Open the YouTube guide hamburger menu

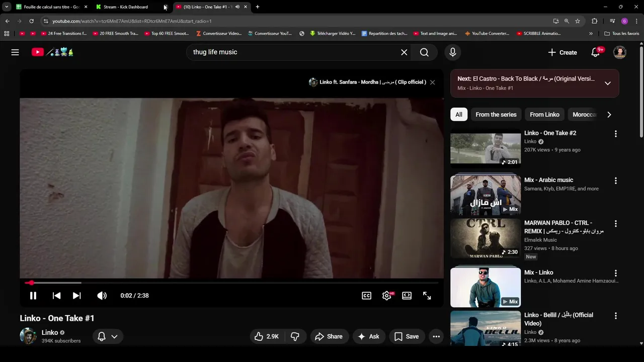[15, 52]
